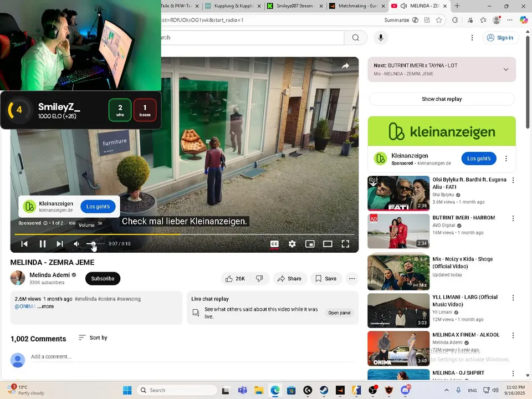Dislike the video with the thumbs down icon
Screen dimensions: 532x399
pos(259,279)
